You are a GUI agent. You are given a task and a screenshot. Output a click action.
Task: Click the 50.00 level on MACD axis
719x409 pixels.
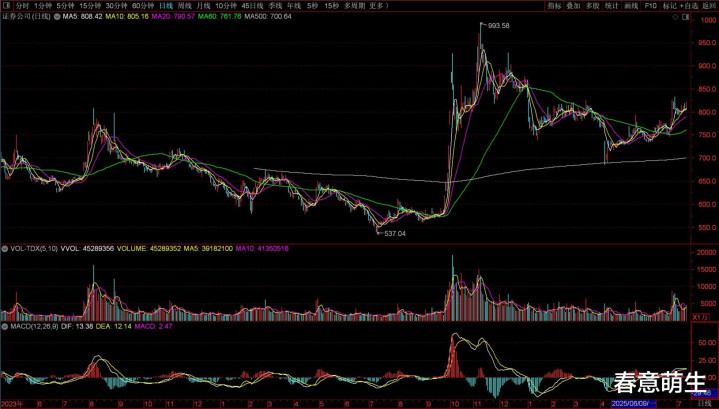[x=705, y=343]
